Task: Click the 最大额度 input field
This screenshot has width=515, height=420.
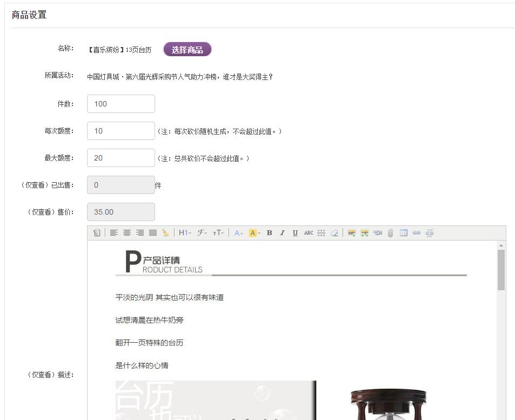Action: (121, 158)
